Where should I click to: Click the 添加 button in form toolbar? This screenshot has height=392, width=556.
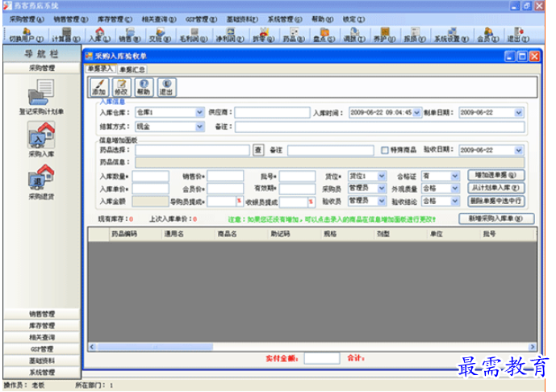click(99, 87)
